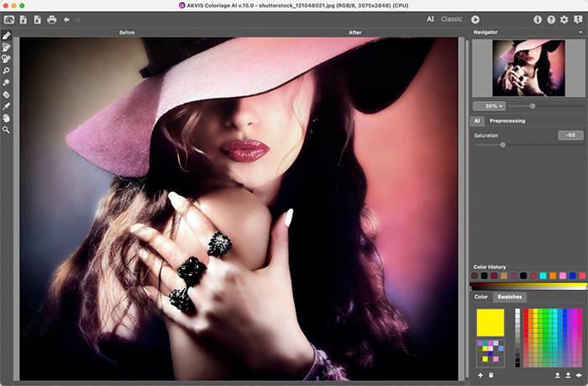Activate the Hand pan tool

coord(7,119)
